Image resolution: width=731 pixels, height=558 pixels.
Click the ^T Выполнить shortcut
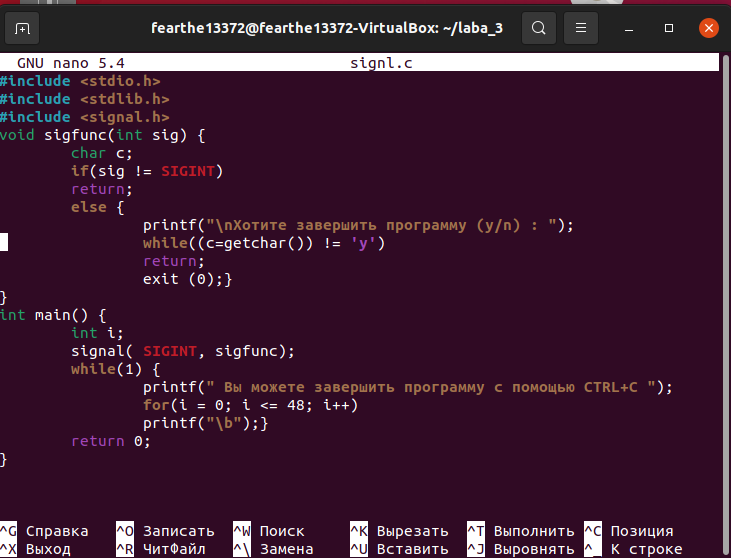521,531
